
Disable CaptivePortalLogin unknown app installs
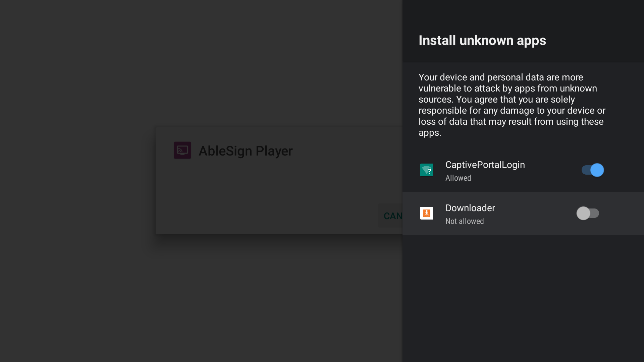click(x=592, y=170)
